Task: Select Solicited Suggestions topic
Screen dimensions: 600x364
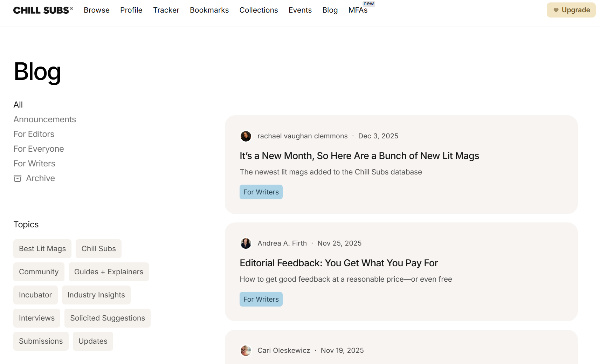Action: (108, 318)
